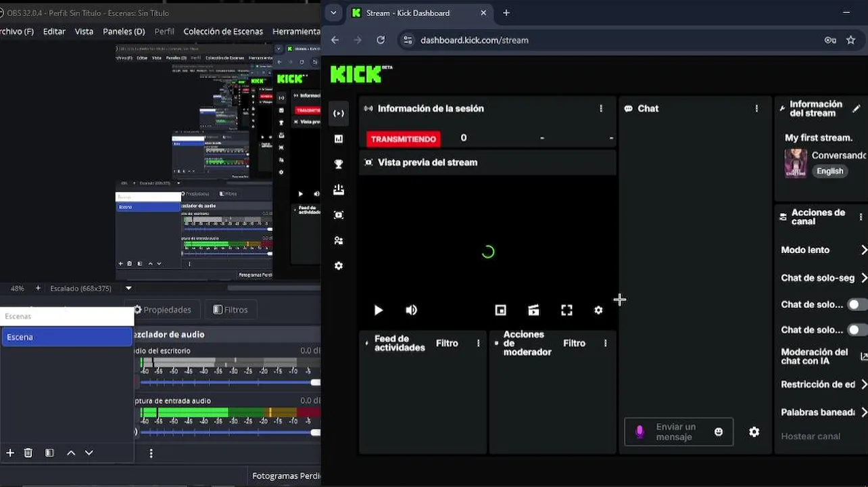Expand Restricción de ed settings
The image size is (868, 487).
pos(863,384)
